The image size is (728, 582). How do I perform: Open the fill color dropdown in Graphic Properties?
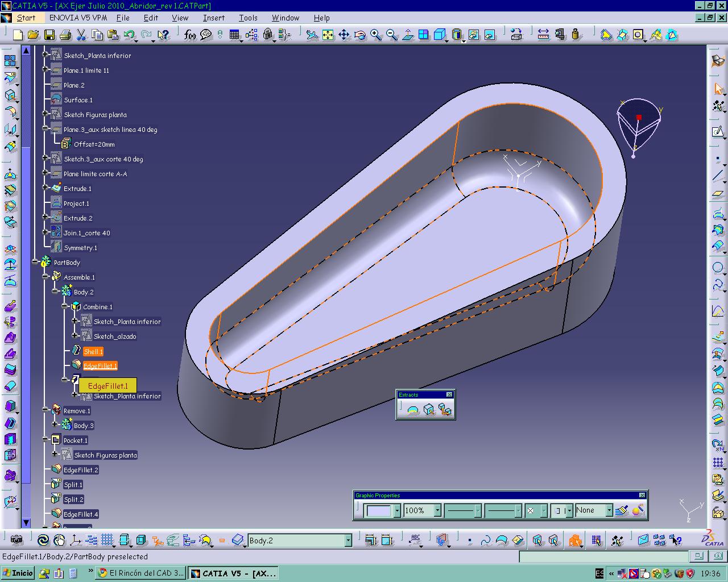tap(397, 510)
